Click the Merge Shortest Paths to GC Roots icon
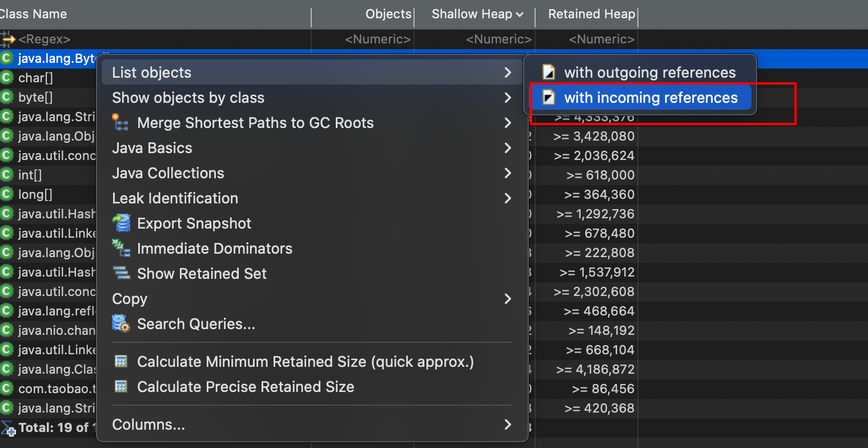The width and height of the screenshot is (868, 448). [x=120, y=123]
